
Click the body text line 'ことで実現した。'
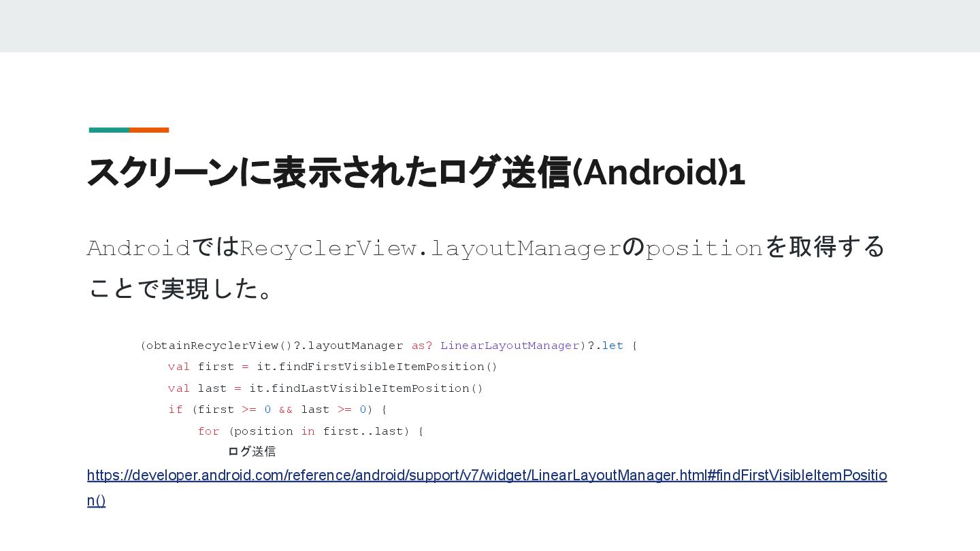point(181,288)
